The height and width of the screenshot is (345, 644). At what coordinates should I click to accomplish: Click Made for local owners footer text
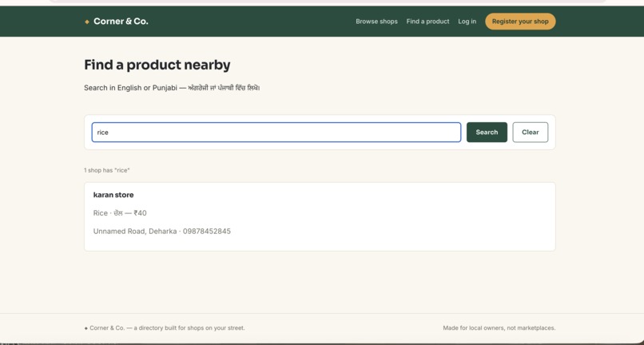499,327
